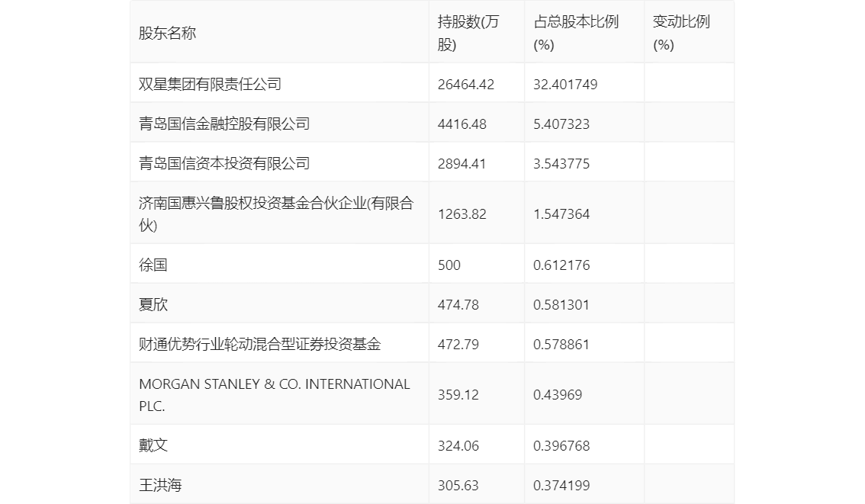Image resolution: width=865 pixels, height=504 pixels.
Task: Click the percentage 0.43969
Action: [x=557, y=395]
